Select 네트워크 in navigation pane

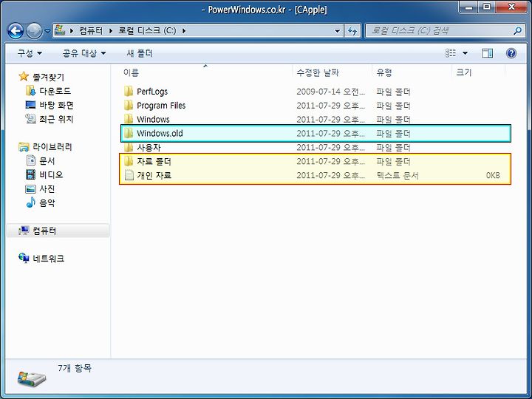(x=48, y=259)
